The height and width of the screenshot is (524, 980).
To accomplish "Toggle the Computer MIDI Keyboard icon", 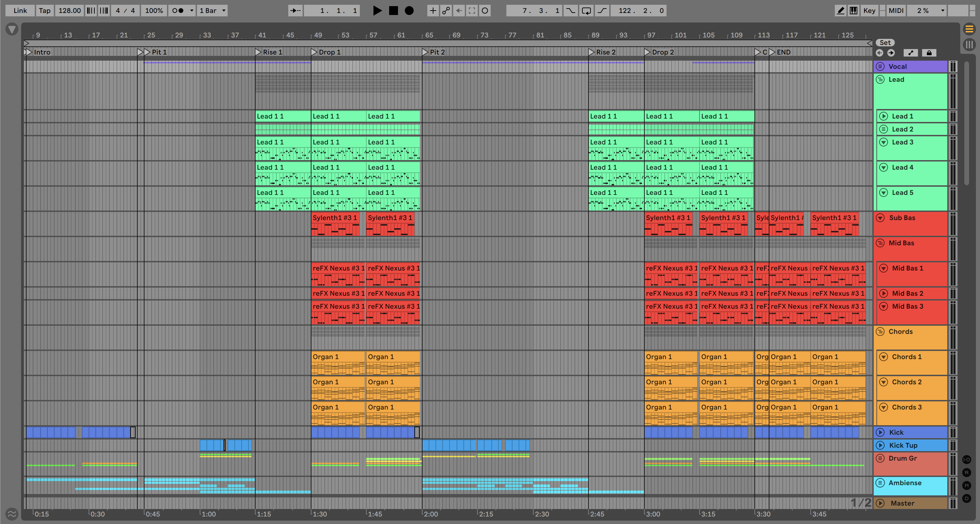I will (854, 11).
